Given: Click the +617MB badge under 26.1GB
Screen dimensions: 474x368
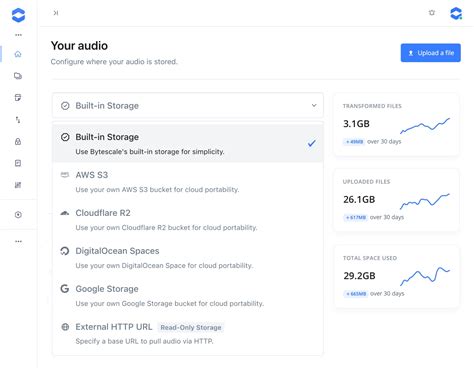Looking at the screenshot, I should [355, 217].
